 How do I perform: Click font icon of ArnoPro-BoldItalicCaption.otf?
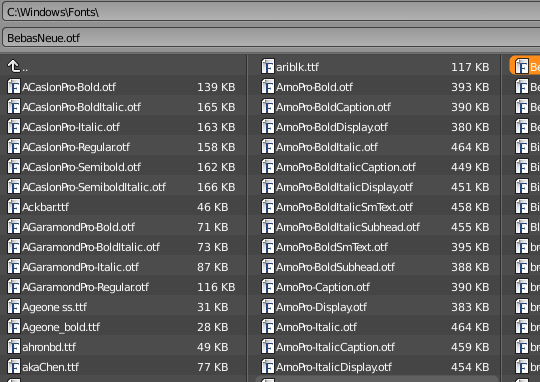click(x=268, y=166)
